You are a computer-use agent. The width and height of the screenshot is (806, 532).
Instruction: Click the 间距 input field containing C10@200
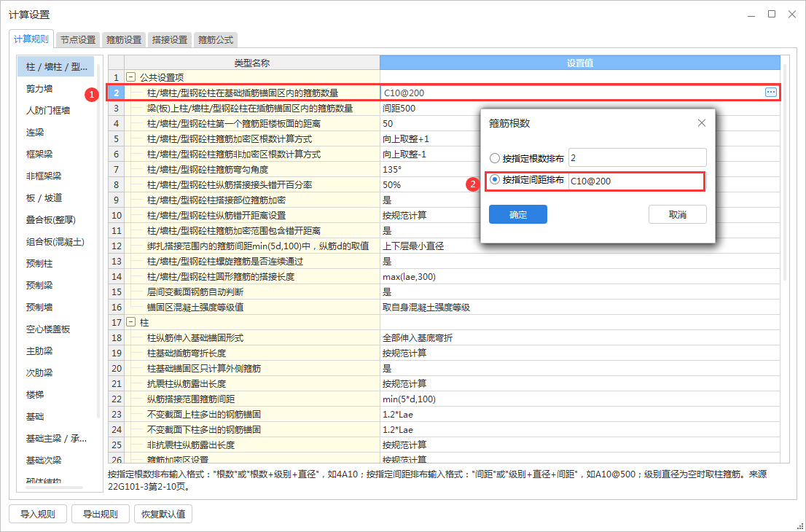click(636, 181)
